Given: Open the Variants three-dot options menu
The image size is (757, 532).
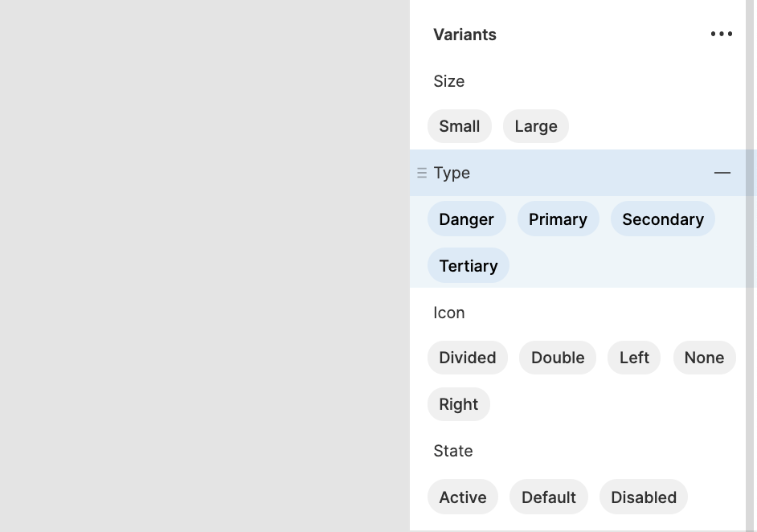Looking at the screenshot, I should (x=722, y=35).
